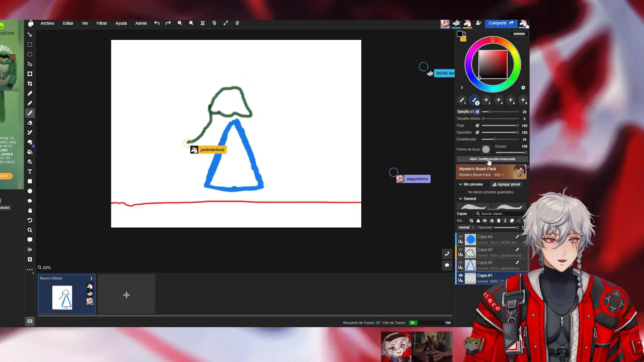Toggle visibility of Capa #3
Screen dimensions: 644x362
tap(460, 249)
